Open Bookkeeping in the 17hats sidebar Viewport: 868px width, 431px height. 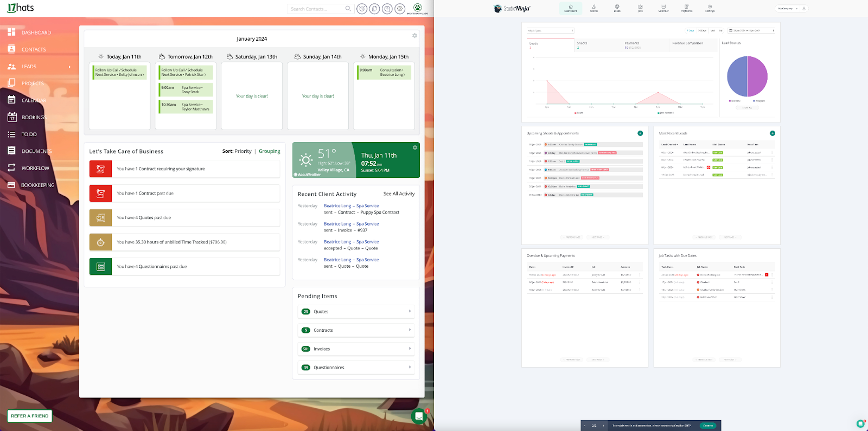[31, 185]
